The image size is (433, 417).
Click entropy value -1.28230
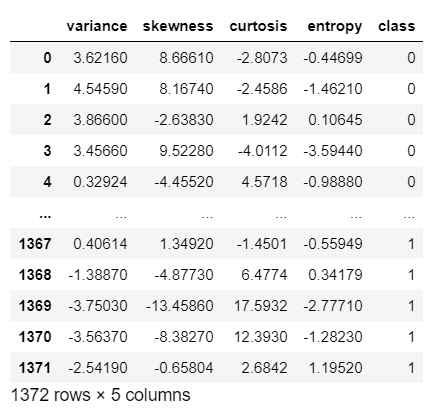[x=333, y=337]
